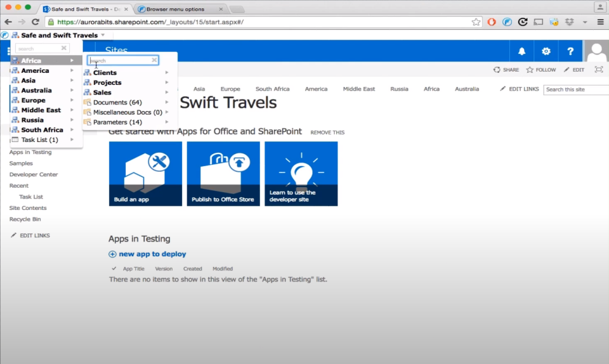Click the cast screen extension icon

tap(539, 22)
